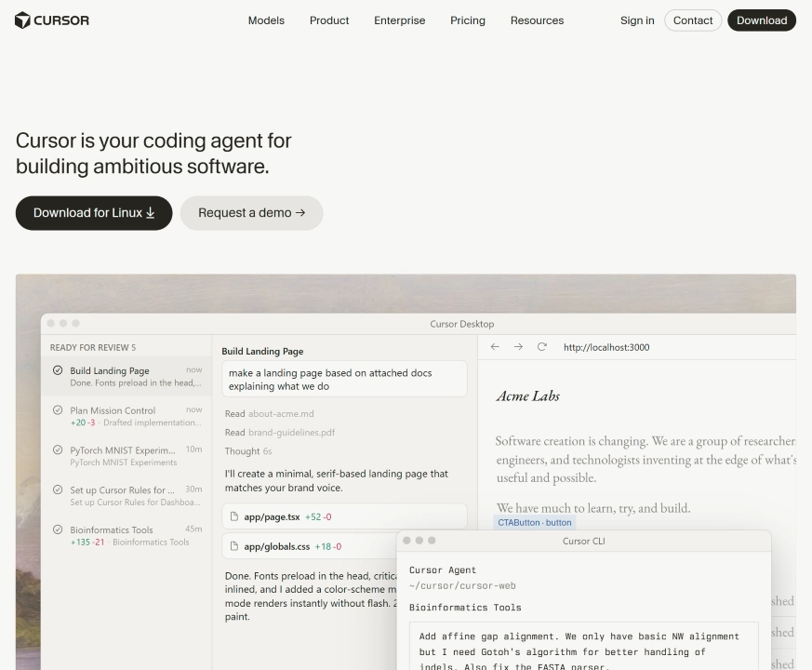Click the forward arrow in the preview browser
Image resolution: width=812 pixels, height=670 pixels.
[518, 347]
